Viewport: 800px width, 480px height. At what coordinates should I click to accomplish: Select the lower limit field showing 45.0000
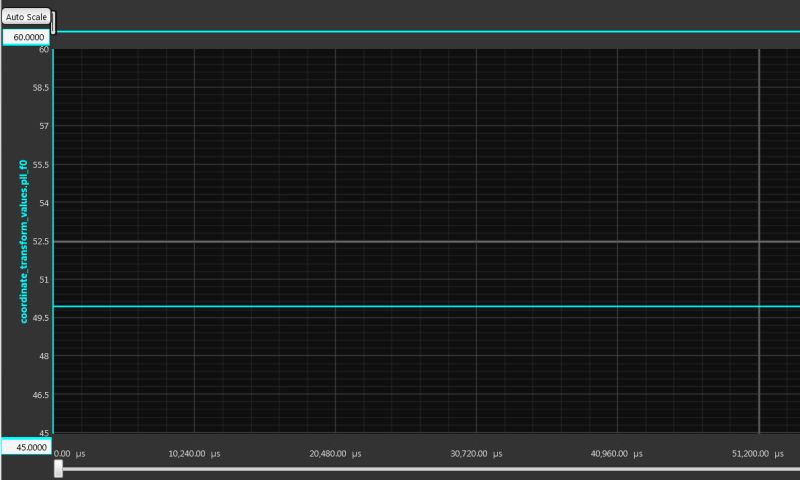27,447
